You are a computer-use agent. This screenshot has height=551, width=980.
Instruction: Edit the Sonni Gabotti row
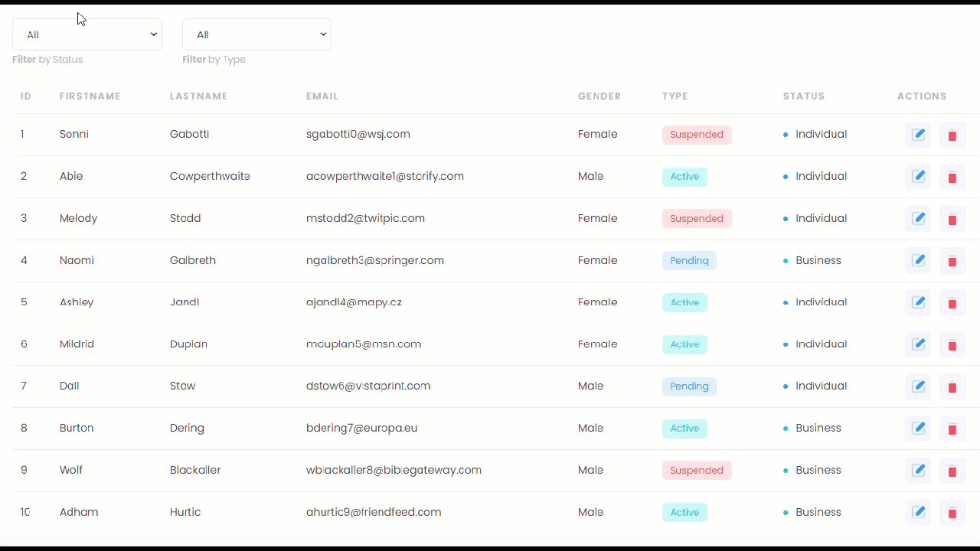tap(918, 135)
